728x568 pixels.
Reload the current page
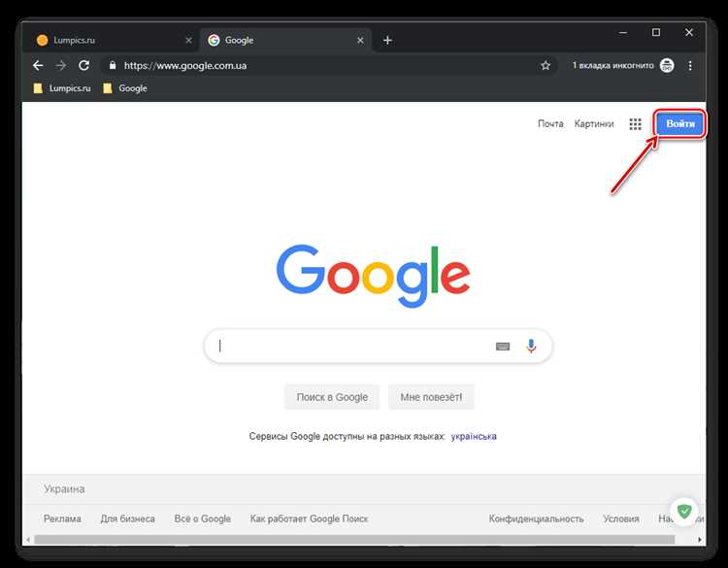tap(83, 65)
